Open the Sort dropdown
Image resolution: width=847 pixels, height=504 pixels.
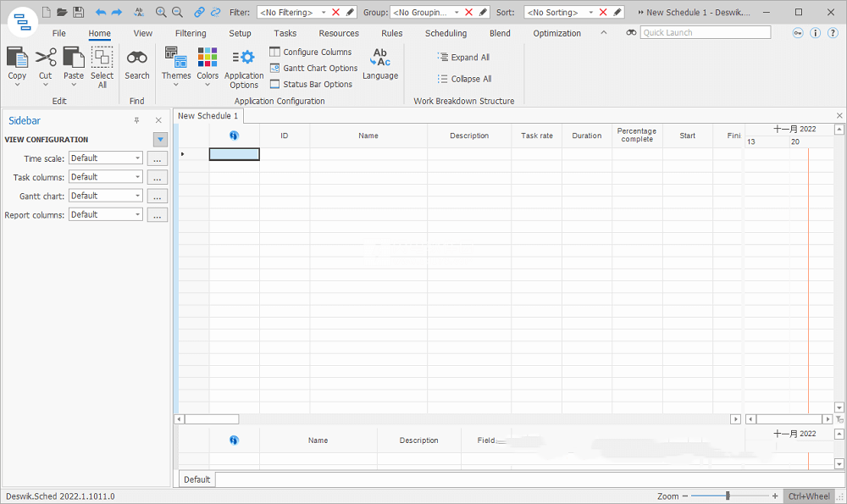pos(591,12)
